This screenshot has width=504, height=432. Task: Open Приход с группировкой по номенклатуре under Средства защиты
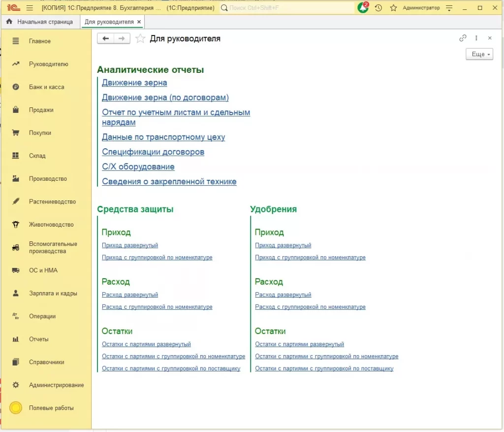(157, 257)
